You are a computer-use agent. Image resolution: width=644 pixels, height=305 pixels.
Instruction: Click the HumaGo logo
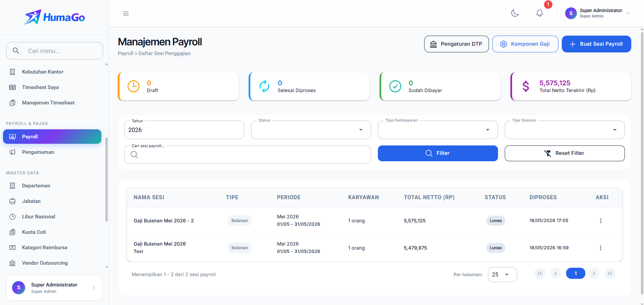click(x=54, y=17)
